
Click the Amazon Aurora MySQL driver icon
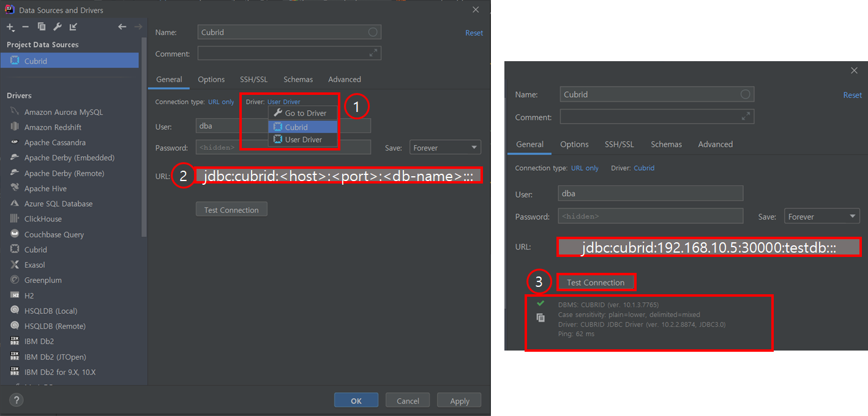[15, 112]
